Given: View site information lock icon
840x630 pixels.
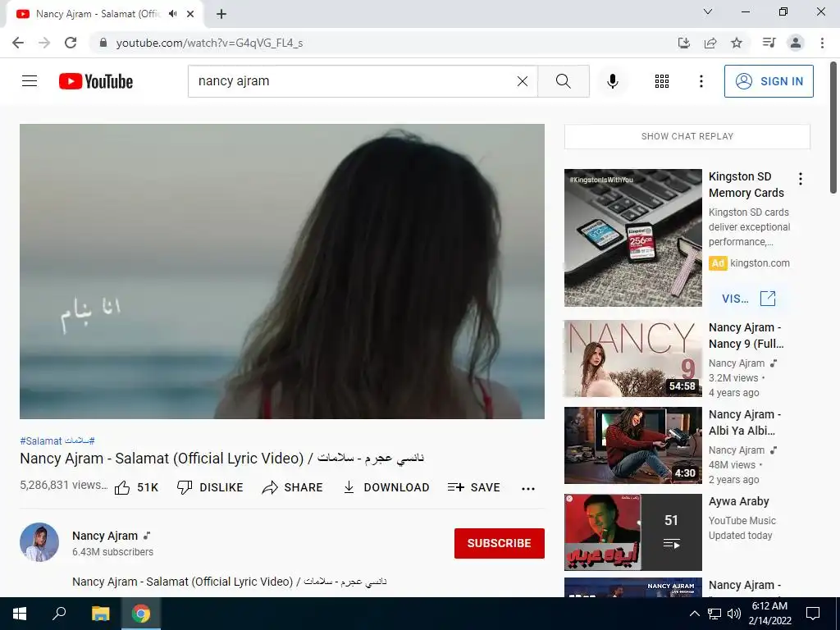Looking at the screenshot, I should coord(103,43).
